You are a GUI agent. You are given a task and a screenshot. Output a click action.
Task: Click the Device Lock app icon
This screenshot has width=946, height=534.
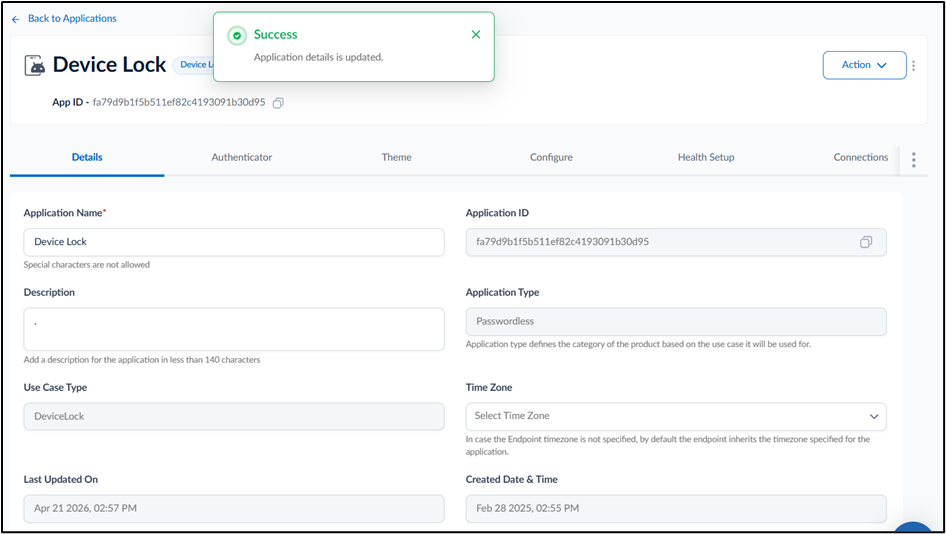click(x=34, y=65)
